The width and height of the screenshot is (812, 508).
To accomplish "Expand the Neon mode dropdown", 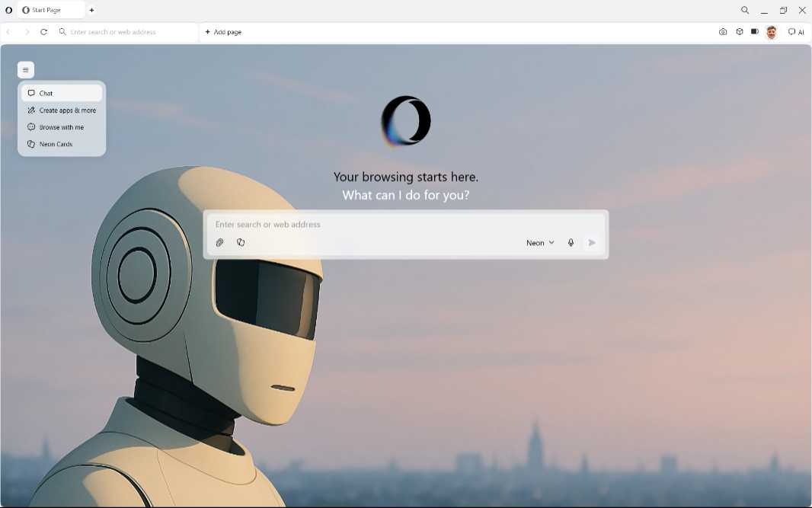I will pos(540,243).
